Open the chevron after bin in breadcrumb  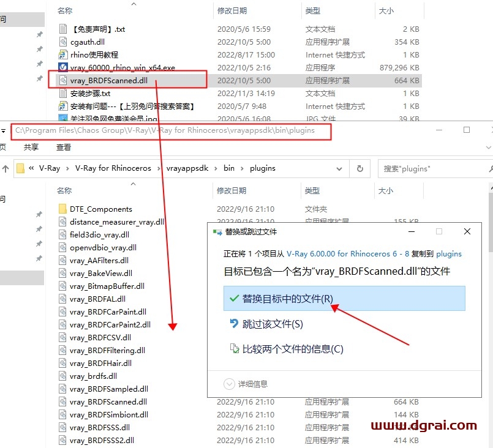click(241, 168)
